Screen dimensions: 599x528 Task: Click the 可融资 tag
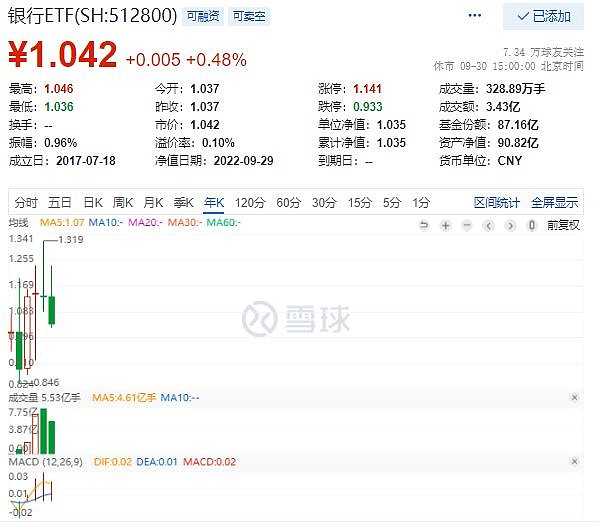[x=203, y=16]
